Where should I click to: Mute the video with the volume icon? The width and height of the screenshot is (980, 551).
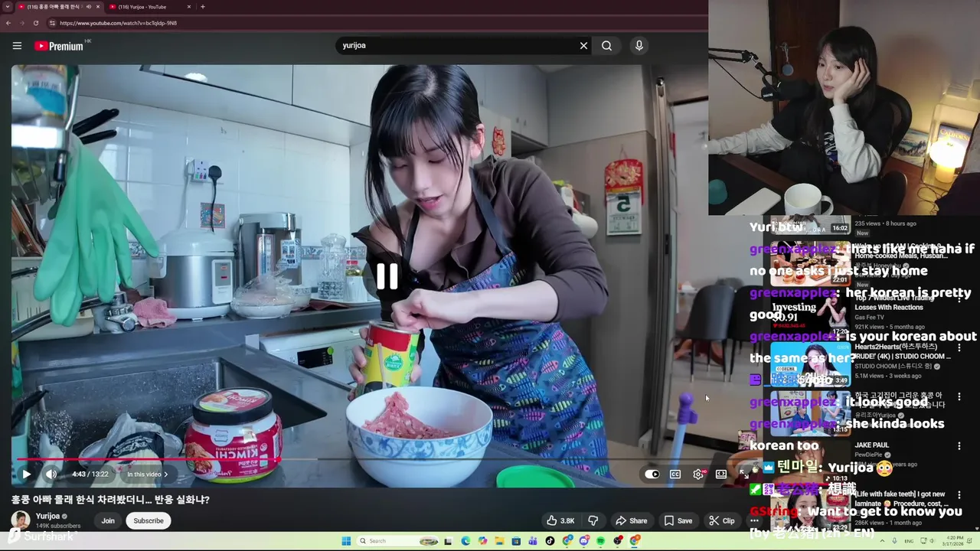51,474
